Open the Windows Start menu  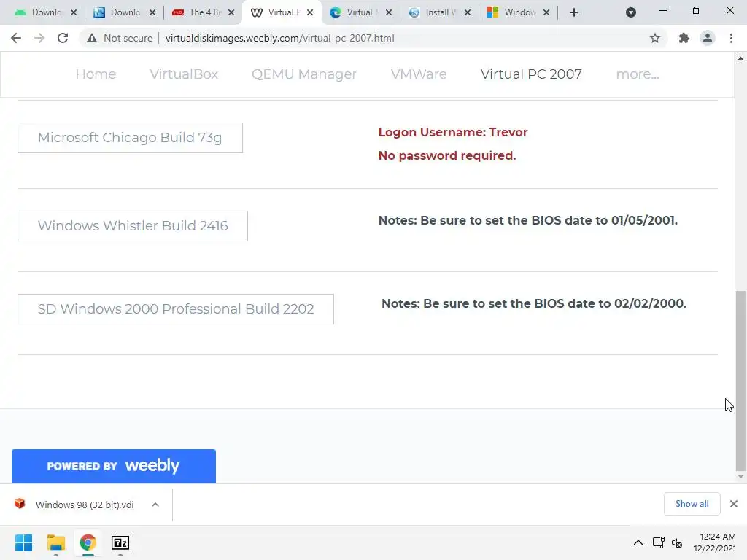coord(23,542)
